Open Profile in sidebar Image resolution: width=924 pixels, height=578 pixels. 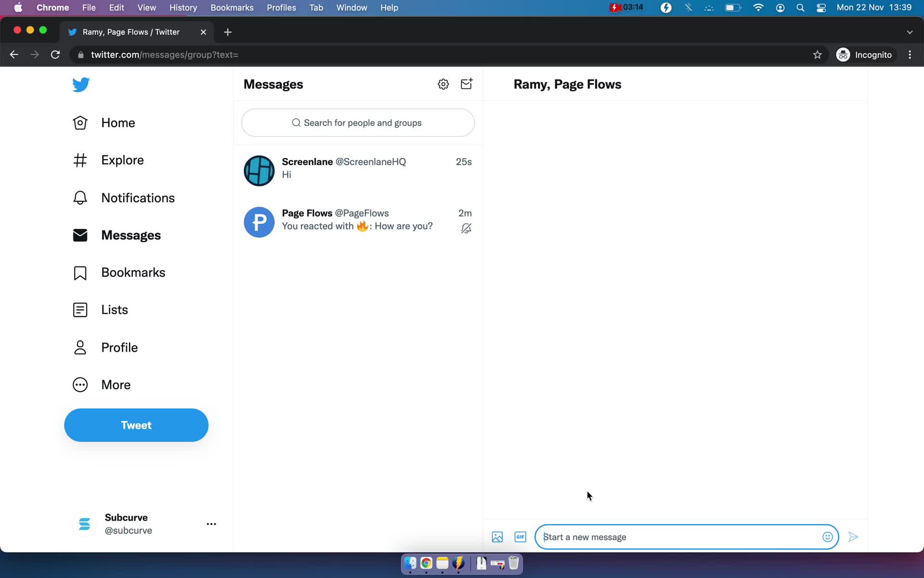point(105,347)
